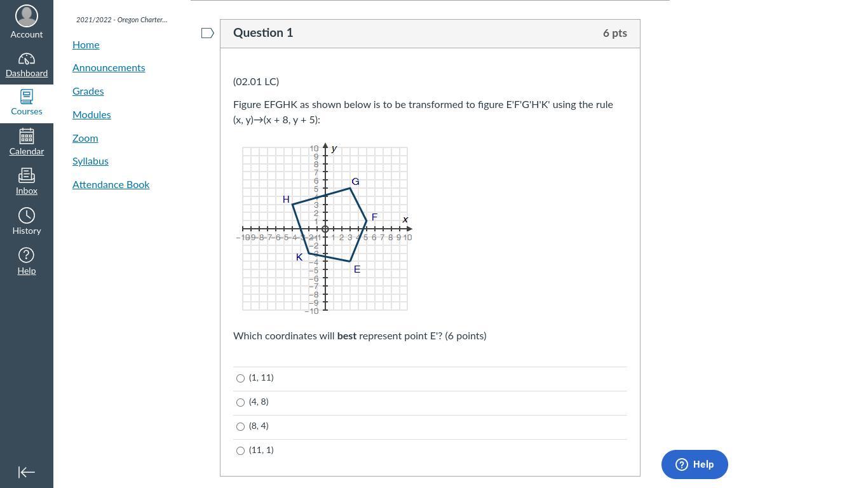Click the coordinate graph image
Screen dimensions: 868x488
pos(325,229)
